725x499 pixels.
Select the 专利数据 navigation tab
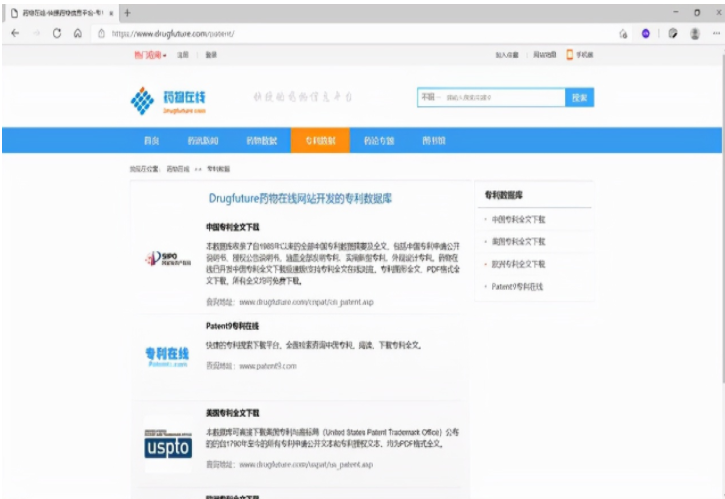tap(321, 141)
